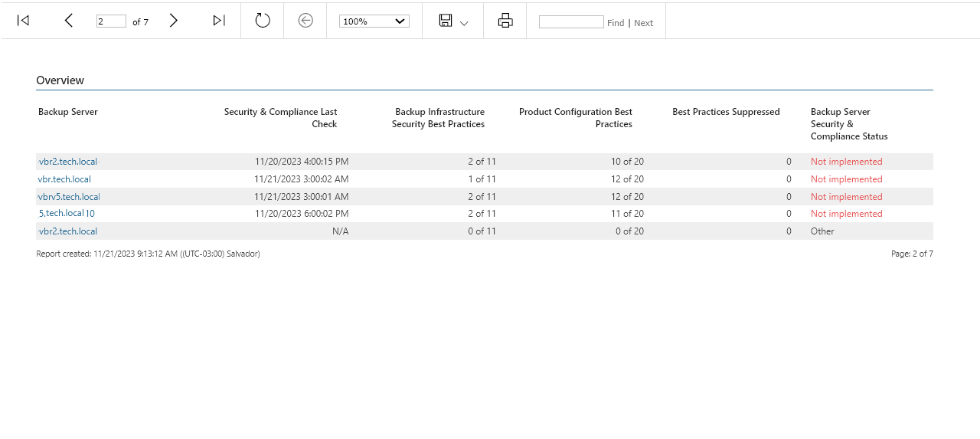Go back to the parent report
The image size is (980, 439).
tap(305, 21)
